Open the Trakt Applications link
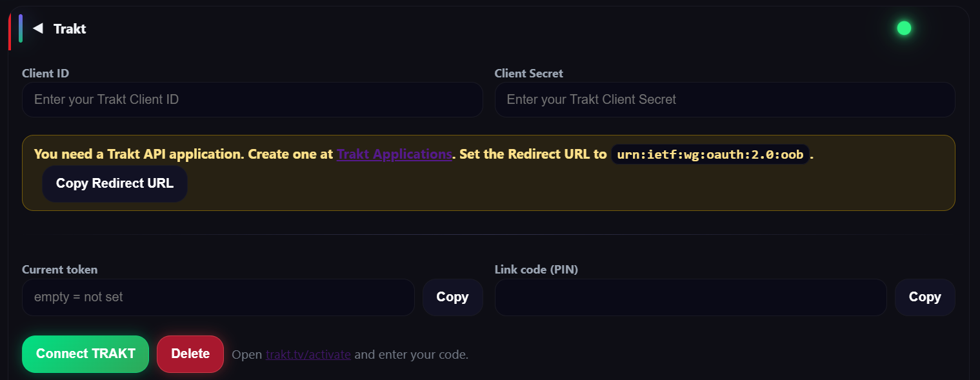The image size is (980, 380). click(x=394, y=154)
